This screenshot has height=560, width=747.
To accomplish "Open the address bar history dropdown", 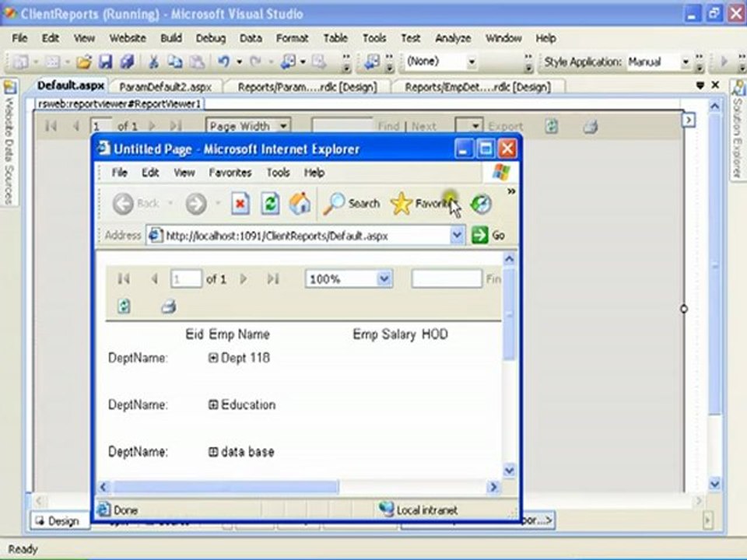I will coord(457,235).
